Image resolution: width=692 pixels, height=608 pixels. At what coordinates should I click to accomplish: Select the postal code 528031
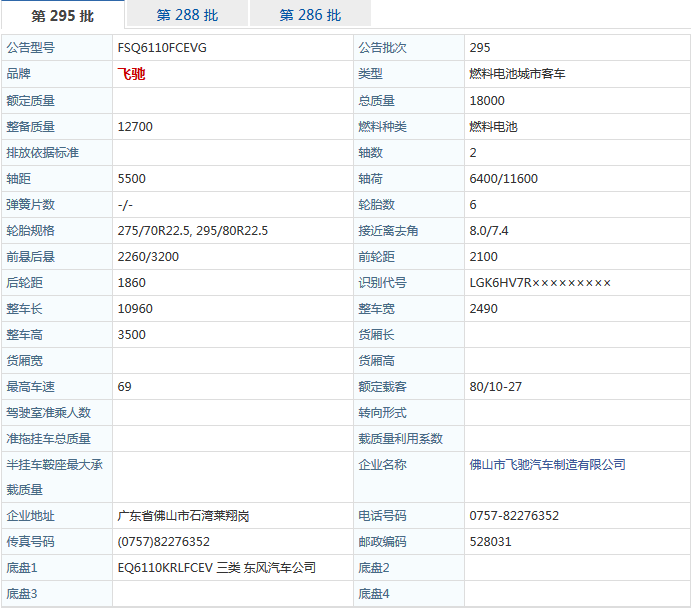(490, 542)
